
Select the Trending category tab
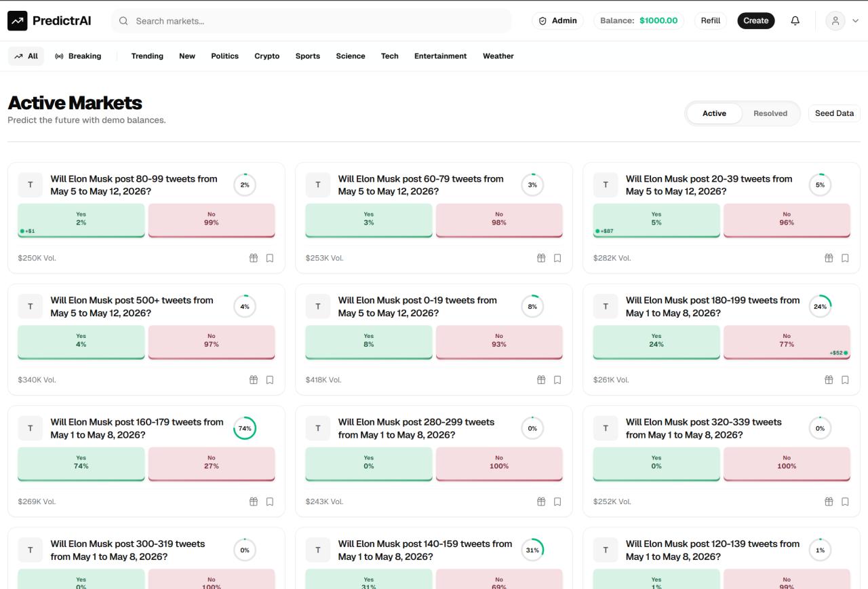(x=147, y=56)
